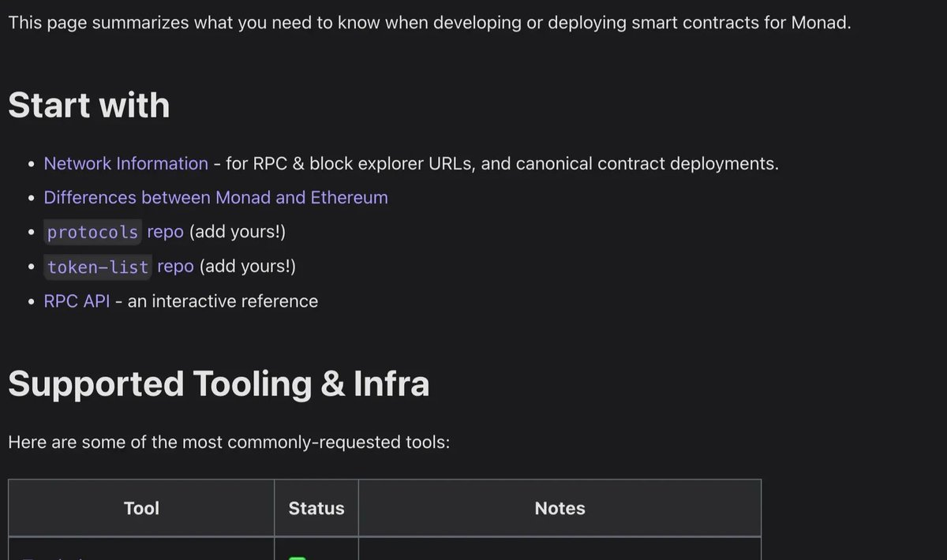This screenshot has height=560, width=947.
Task: Open the repo link after token-list
Action: click(x=175, y=267)
